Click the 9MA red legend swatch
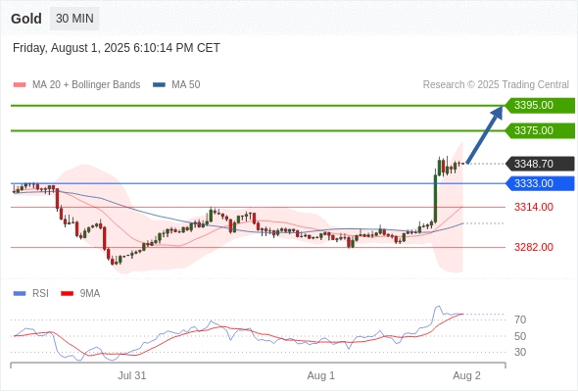Image resolution: width=578 pixels, height=392 pixels. (x=67, y=294)
